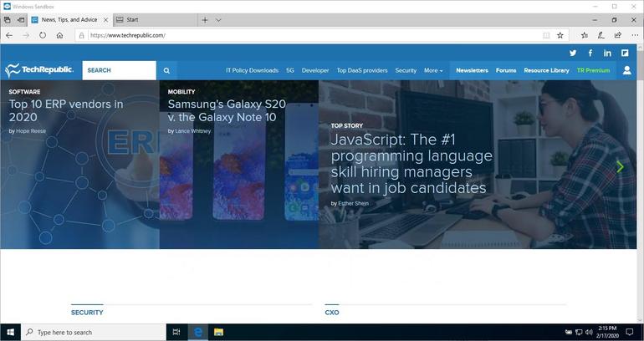Open Top 10 ERP vendors article

(66, 110)
